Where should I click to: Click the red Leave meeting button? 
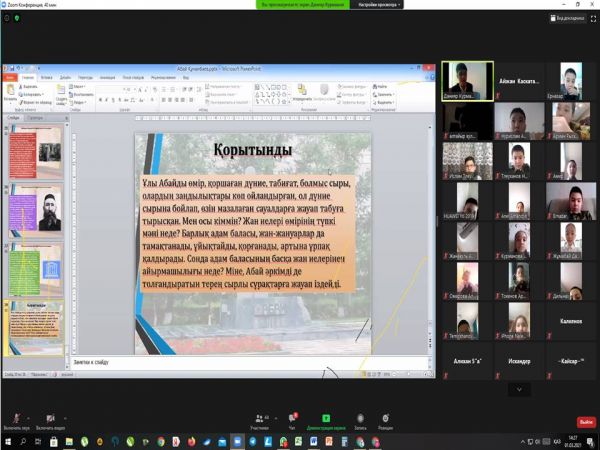(x=586, y=422)
